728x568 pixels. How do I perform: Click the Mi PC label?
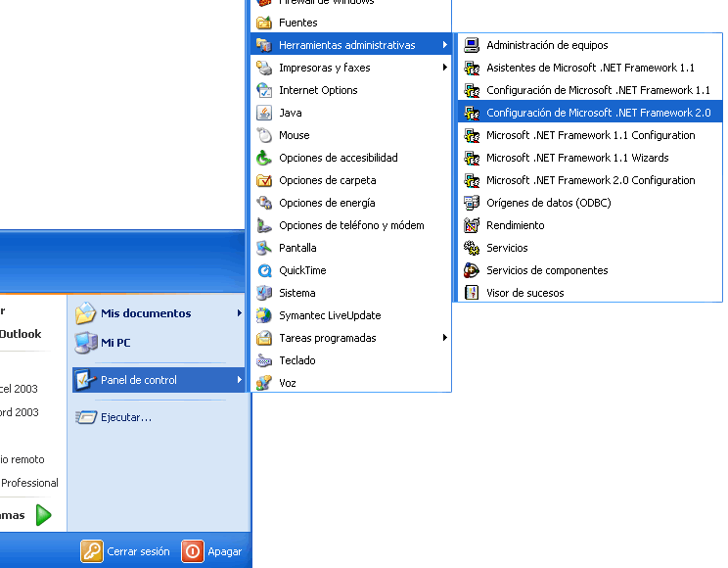click(115, 343)
